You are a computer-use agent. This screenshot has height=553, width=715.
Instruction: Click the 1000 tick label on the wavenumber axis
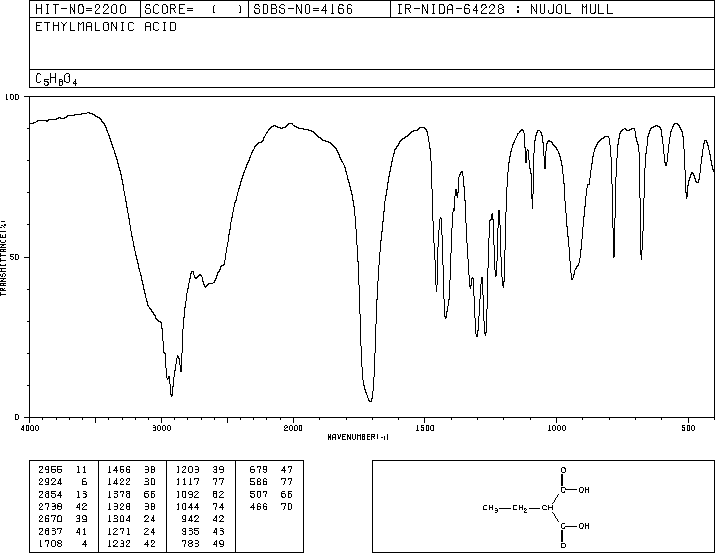pyautogui.click(x=556, y=428)
